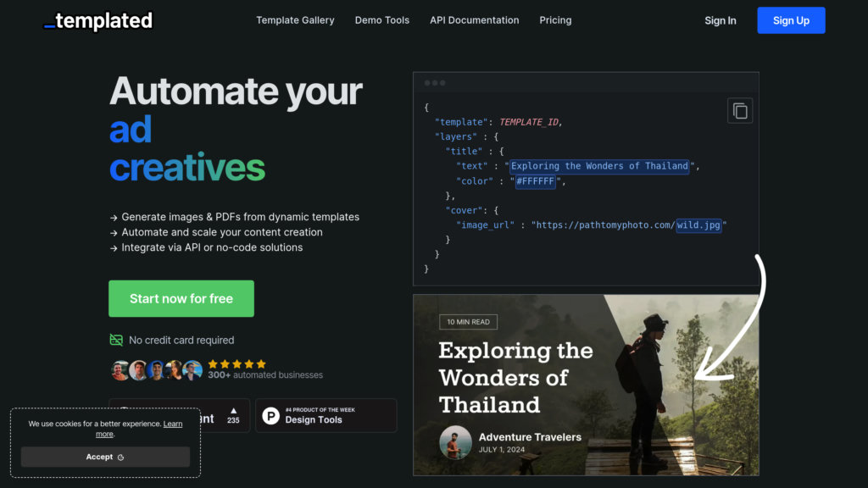Viewport: 868px width, 488px height.
Task: Click the Product Hunt 'P' logo icon
Action: coord(270,415)
